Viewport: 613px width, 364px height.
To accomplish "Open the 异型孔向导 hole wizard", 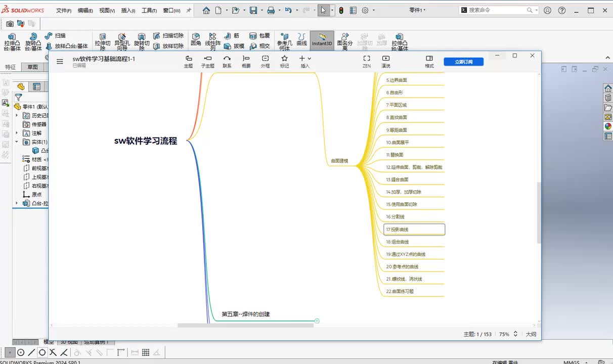I will (x=122, y=41).
